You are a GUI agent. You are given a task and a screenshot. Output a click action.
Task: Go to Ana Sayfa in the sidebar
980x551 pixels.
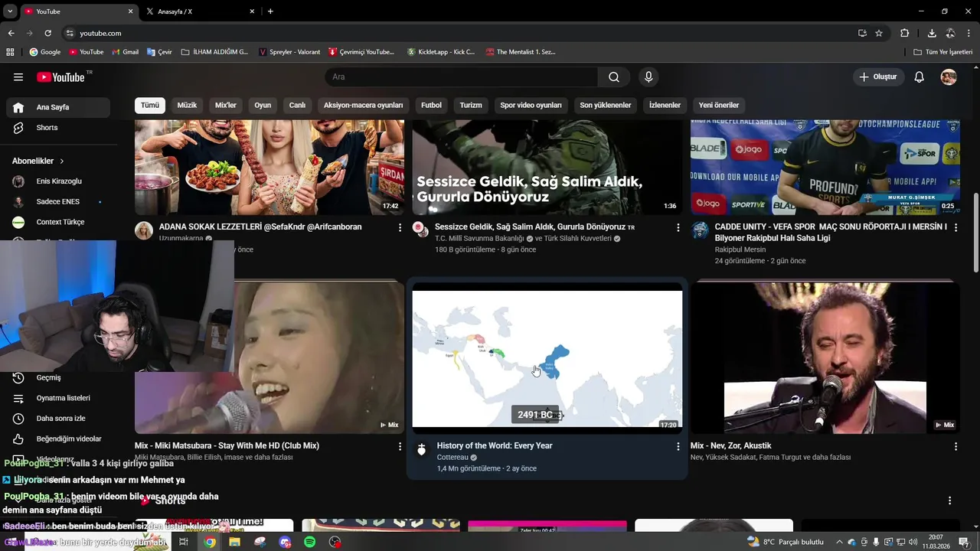click(58, 107)
